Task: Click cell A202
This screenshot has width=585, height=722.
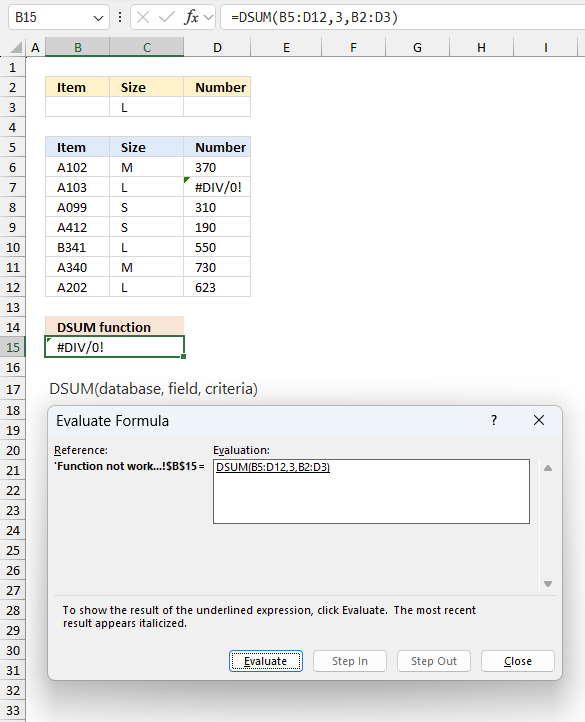Action: pyautogui.click(x=77, y=287)
